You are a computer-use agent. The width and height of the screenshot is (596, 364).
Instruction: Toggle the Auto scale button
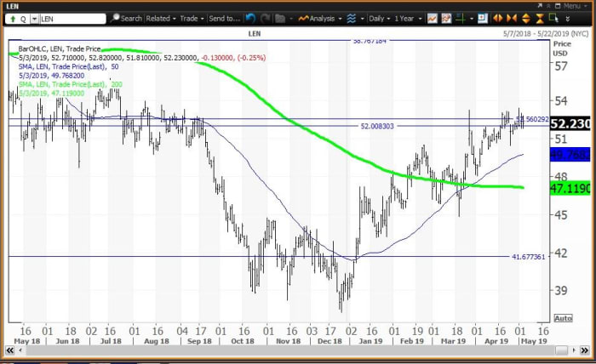(x=563, y=317)
